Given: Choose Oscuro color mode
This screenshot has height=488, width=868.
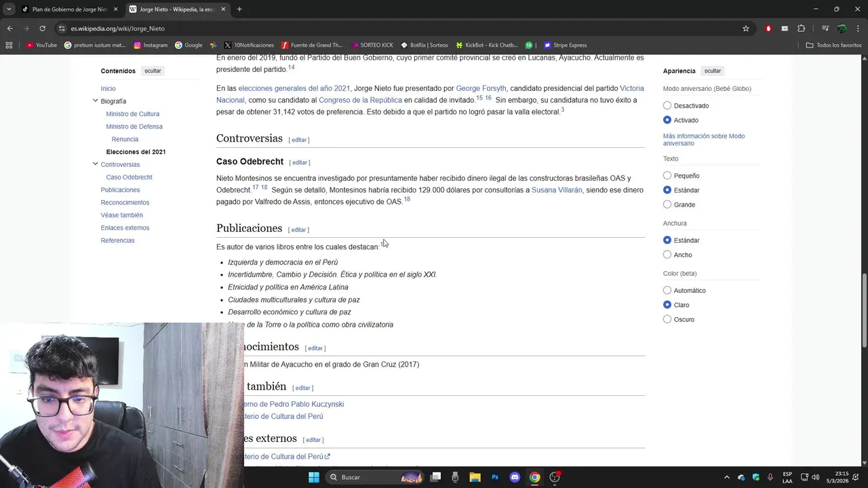Looking at the screenshot, I should coord(667,319).
